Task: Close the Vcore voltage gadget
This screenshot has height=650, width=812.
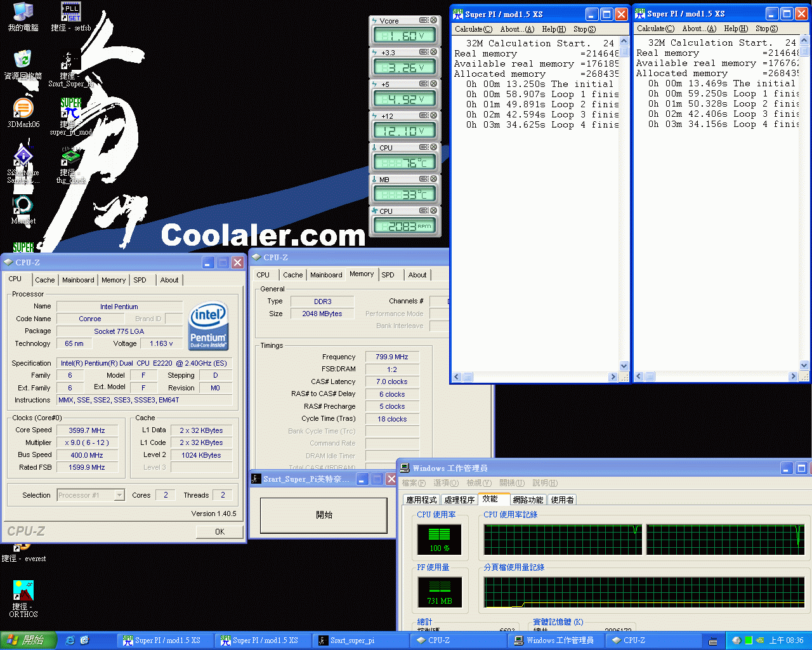Action: click(x=434, y=20)
